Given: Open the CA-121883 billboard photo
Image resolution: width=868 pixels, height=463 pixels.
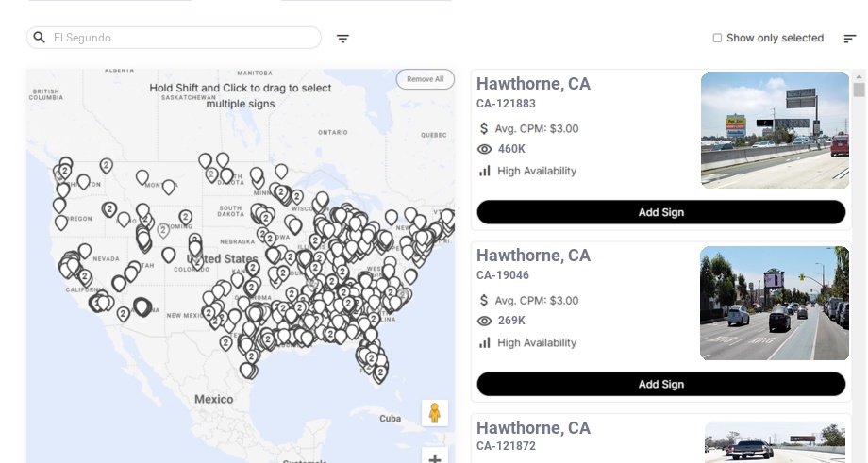Looking at the screenshot, I should 775,130.
